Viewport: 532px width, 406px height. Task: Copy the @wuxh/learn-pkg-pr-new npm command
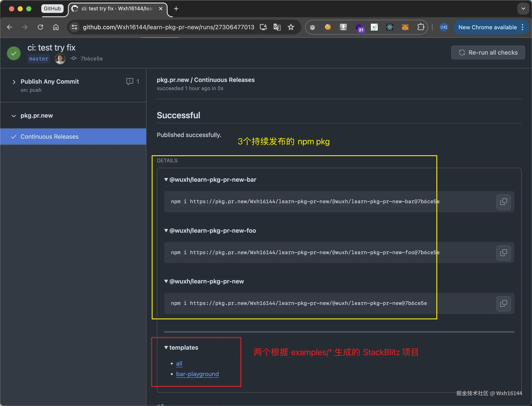[x=503, y=304]
